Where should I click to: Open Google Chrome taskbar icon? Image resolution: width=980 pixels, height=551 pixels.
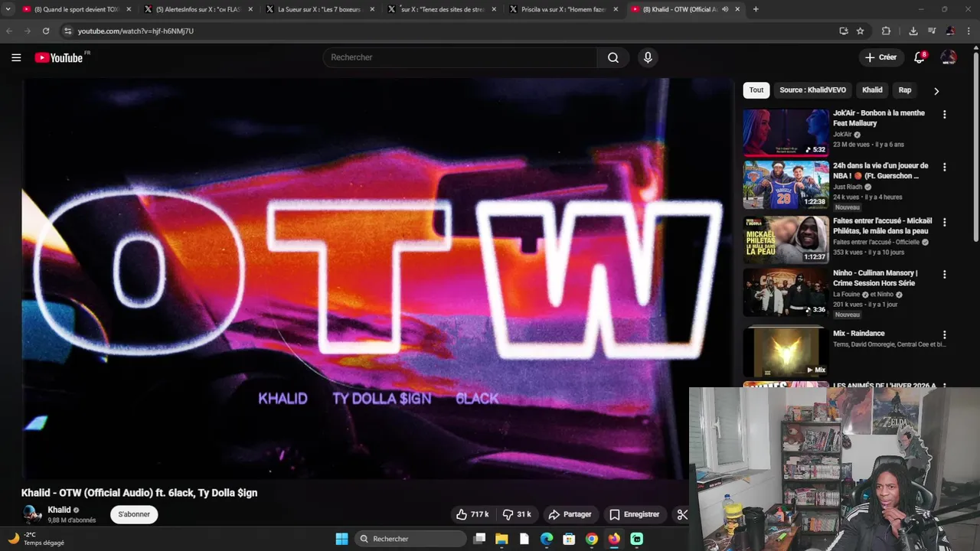[x=592, y=539]
